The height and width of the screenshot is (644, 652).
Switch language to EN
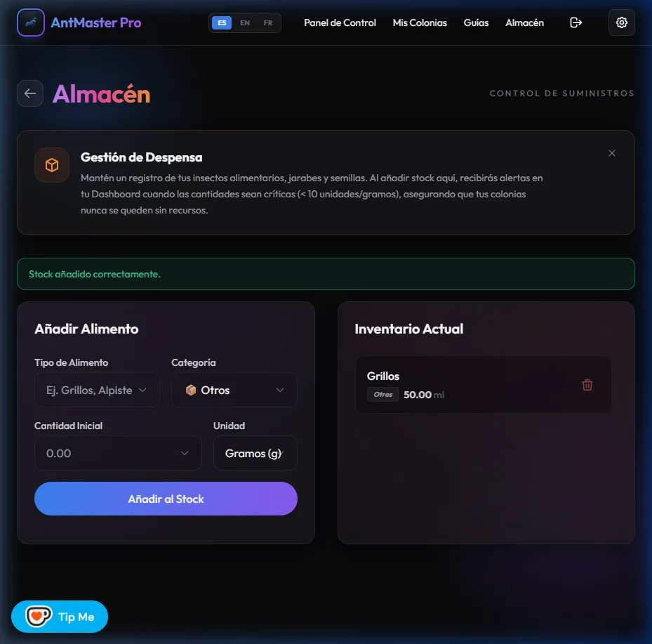(x=245, y=23)
